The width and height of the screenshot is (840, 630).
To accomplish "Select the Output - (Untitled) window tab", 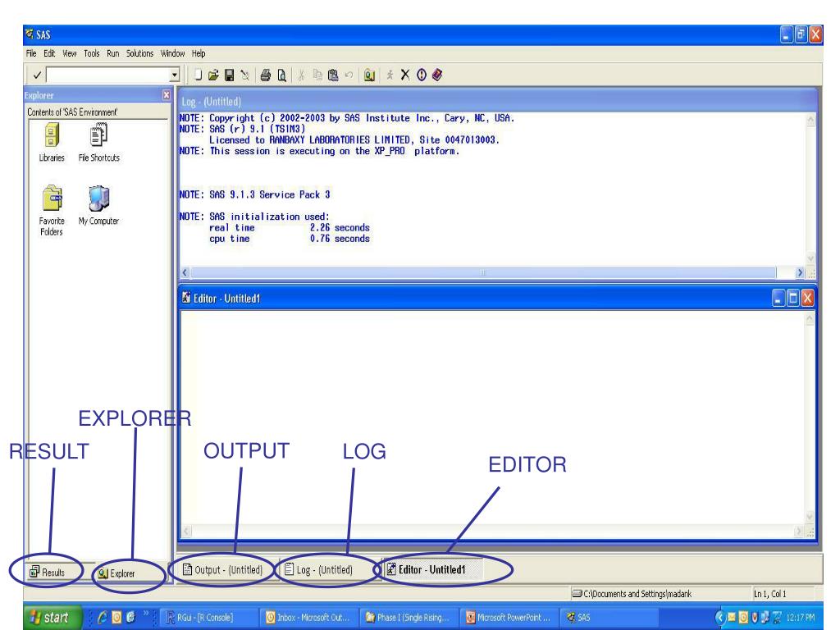I will tap(223, 569).
